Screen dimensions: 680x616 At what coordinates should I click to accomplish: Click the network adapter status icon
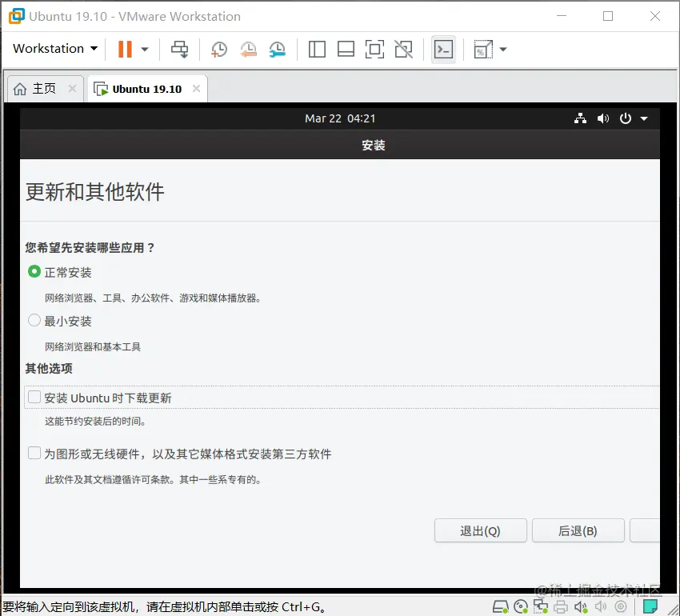coord(542,606)
